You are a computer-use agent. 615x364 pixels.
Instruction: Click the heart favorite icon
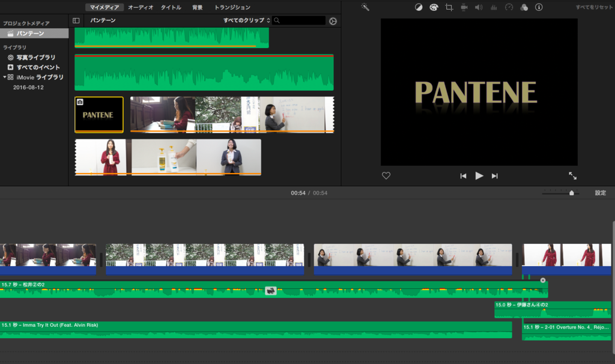[386, 176]
